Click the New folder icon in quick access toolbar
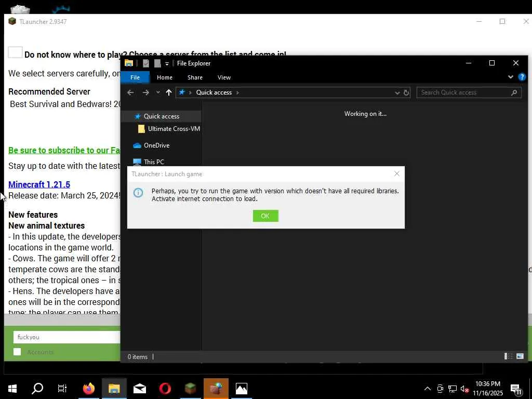 point(157,63)
